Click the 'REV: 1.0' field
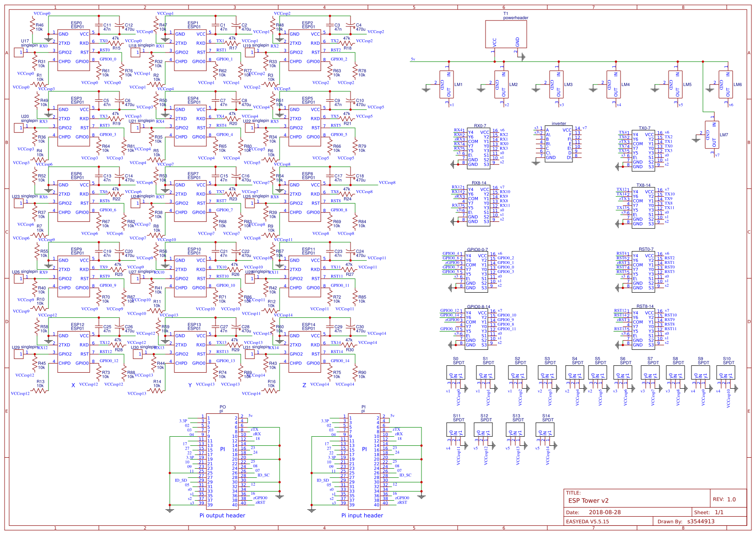 pos(724,499)
